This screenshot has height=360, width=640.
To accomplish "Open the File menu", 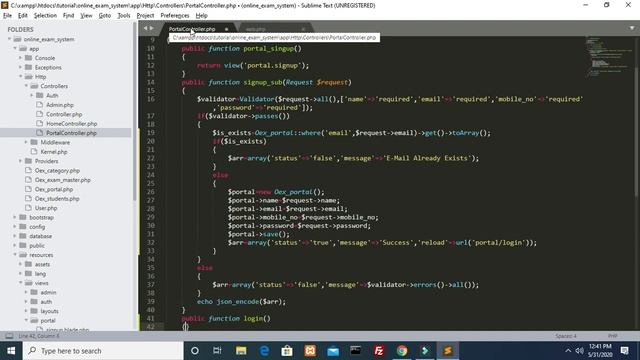I will coord(7,16).
